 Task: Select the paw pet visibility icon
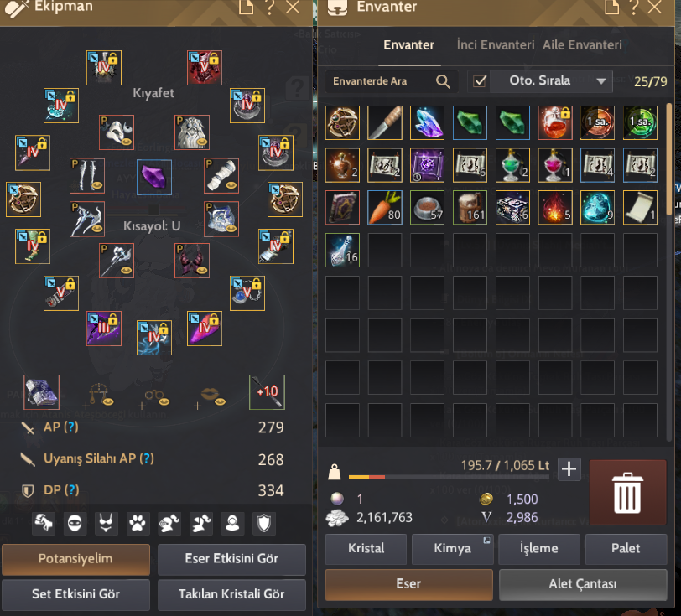point(138,523)
